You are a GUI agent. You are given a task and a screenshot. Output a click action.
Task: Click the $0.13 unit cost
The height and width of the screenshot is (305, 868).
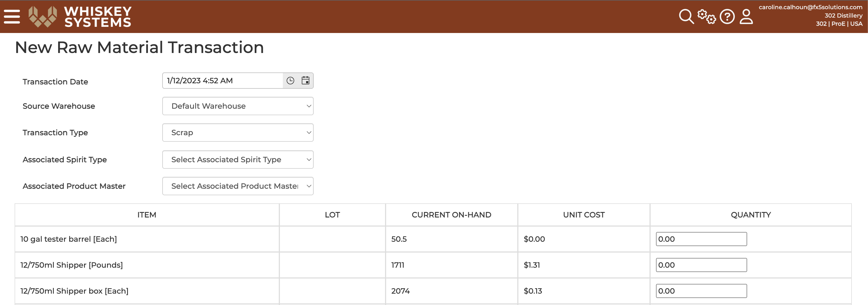click(x=533, y=291)
